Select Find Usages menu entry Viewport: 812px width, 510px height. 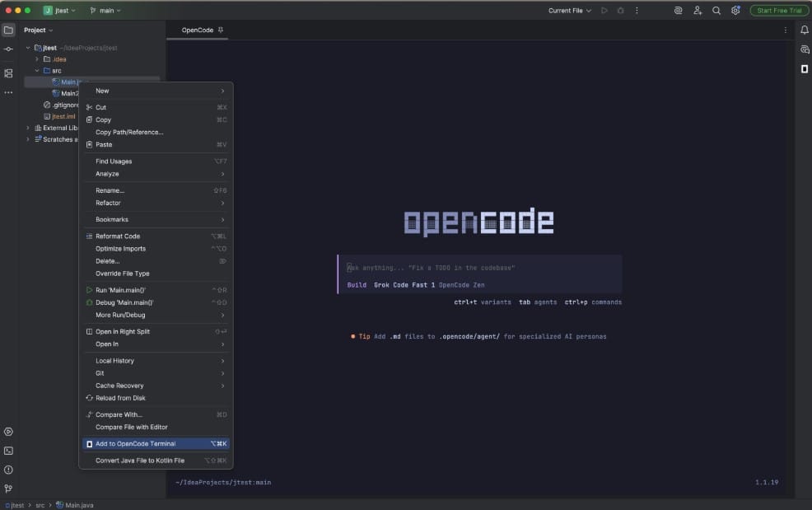point(156,161)
